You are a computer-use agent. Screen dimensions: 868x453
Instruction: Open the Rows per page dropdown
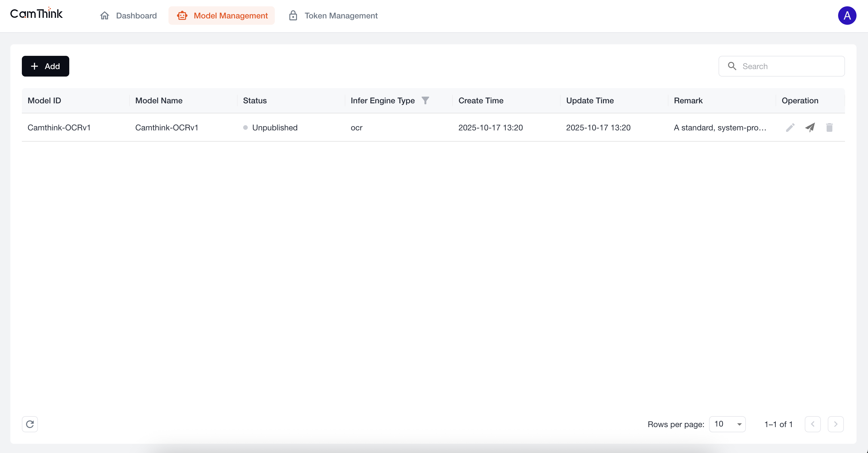727,424
